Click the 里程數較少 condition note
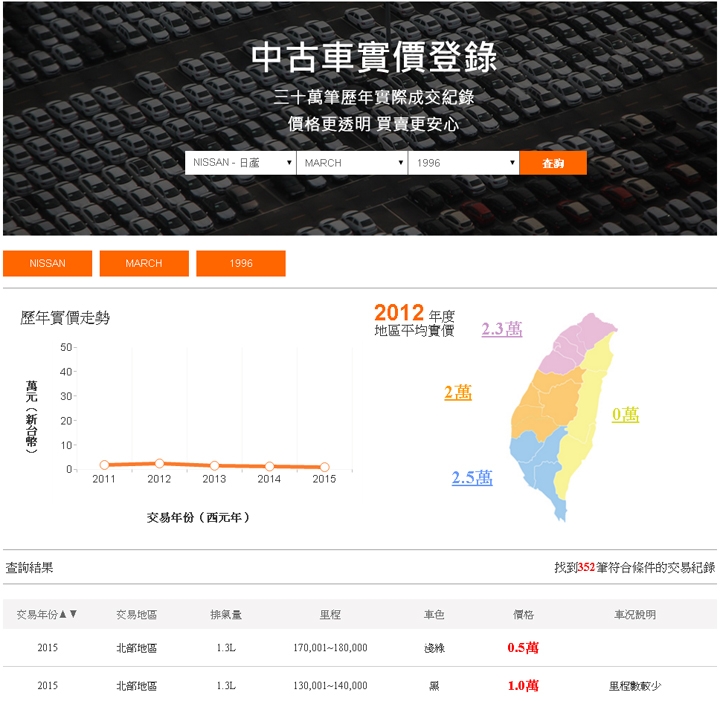 point(635,686)
